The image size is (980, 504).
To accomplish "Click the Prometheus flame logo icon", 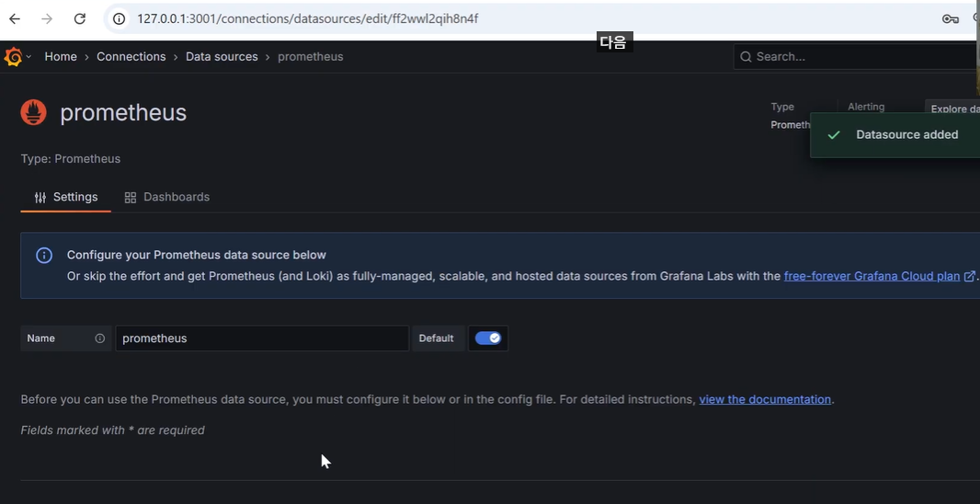I will (x=34, y=112).
